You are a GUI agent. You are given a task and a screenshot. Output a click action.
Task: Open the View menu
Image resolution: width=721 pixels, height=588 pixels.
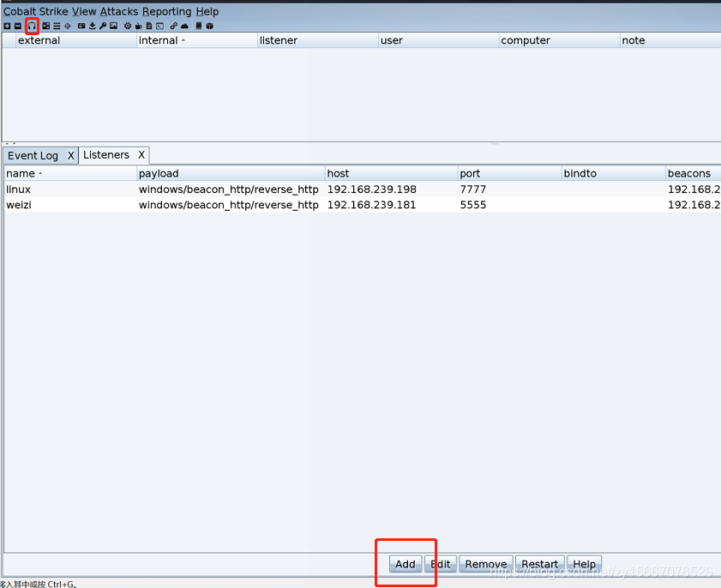click(x=84, y=11)
